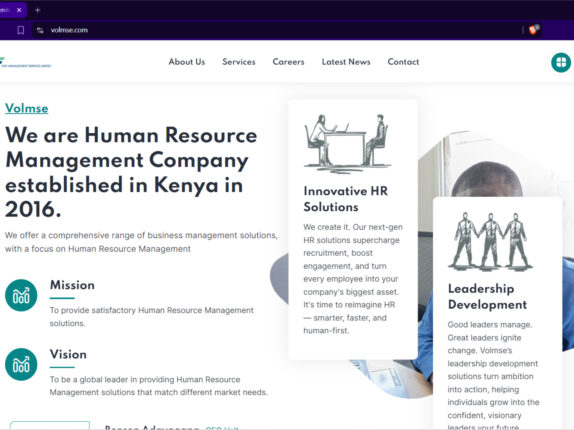Click the Vision chart icon
Viewport: 574px width, 430px height.
click(x=21, y=364)
